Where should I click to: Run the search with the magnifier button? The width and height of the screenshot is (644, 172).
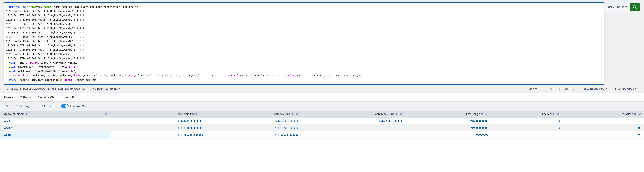pos(634,7)
